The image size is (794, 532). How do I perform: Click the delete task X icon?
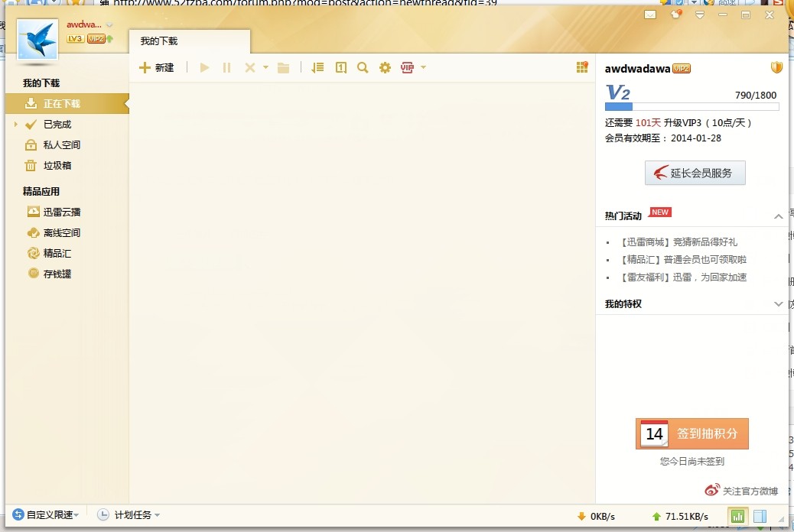249,68
